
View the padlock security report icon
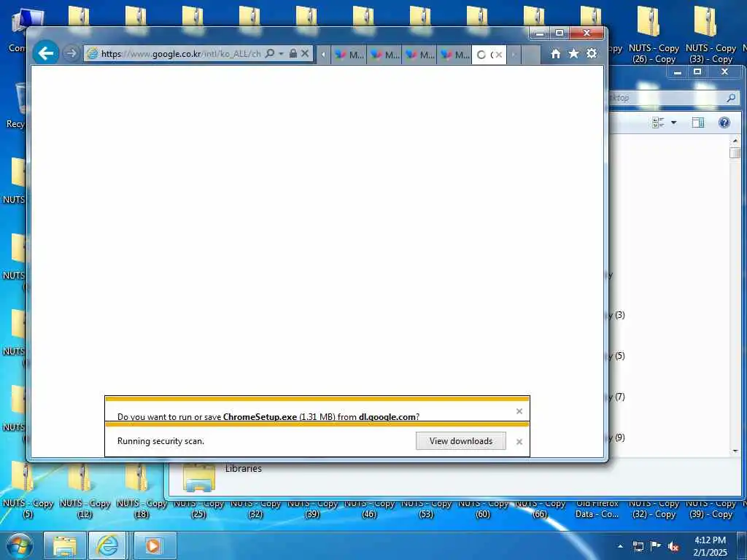[x=293, y=53]
